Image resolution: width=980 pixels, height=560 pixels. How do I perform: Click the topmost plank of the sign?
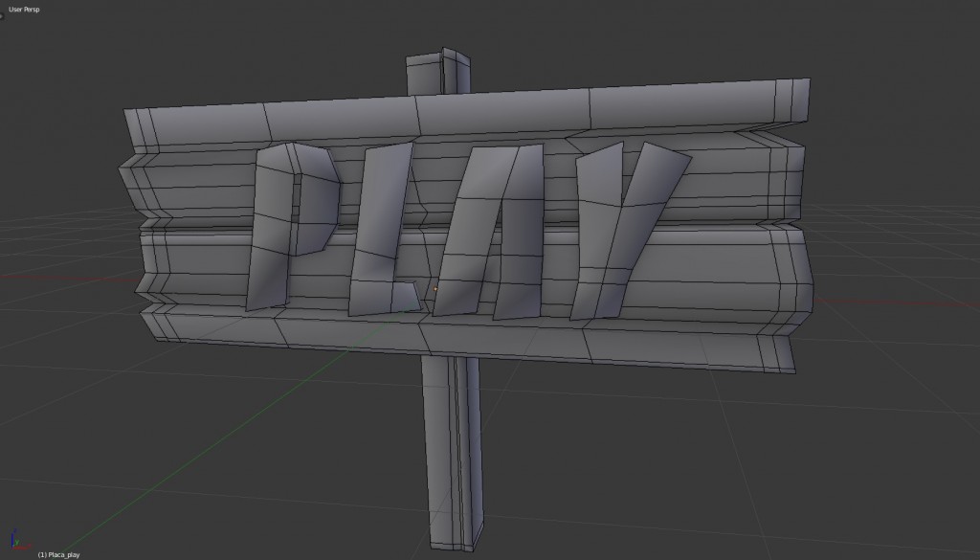(459, 117)
